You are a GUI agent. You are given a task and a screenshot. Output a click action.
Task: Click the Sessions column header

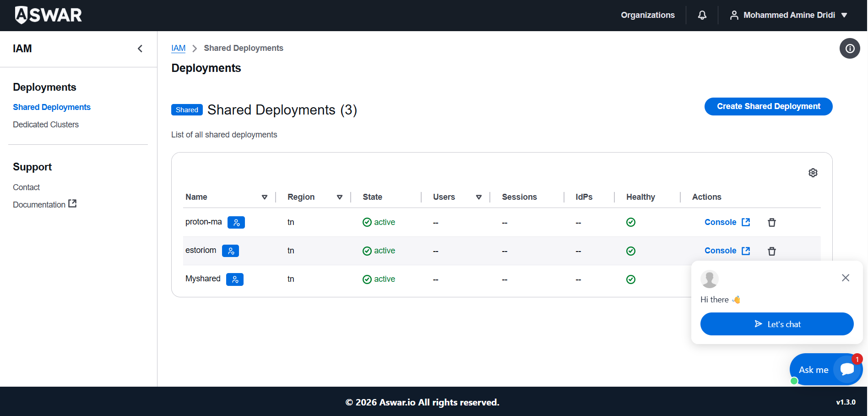[519, 197]
